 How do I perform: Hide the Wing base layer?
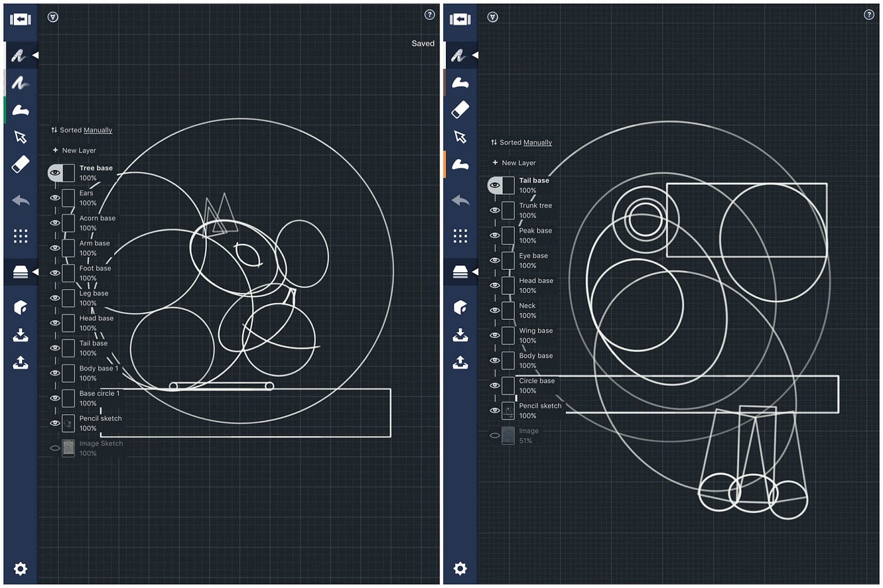point(495,335)
